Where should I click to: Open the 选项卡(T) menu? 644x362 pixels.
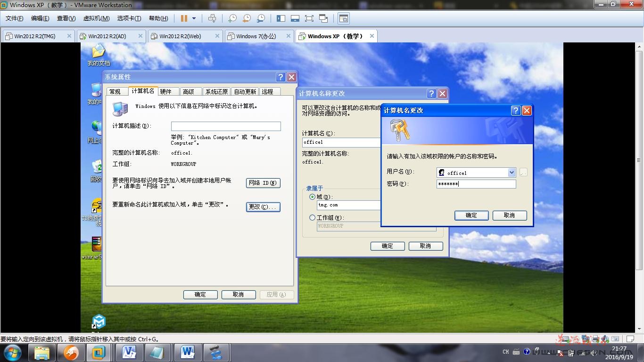point(129,18)
